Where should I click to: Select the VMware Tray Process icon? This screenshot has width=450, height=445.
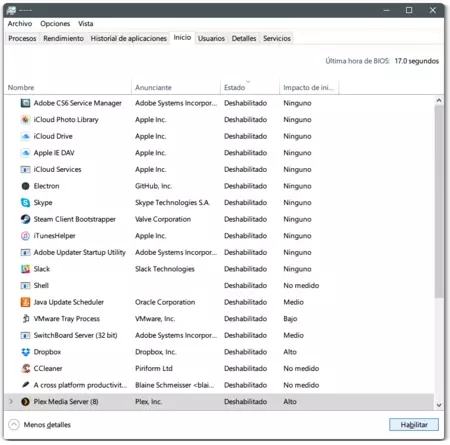tap(25, 319)
